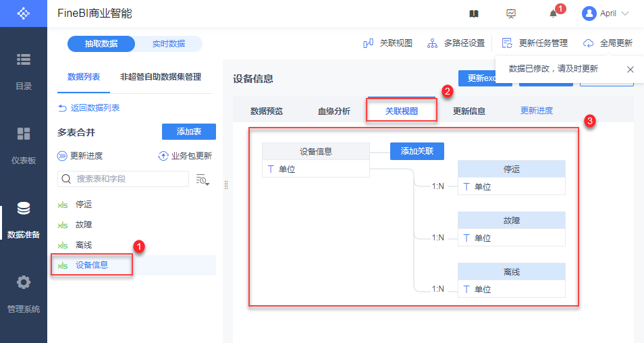The height and width of the screenshot is (343, 644).
Task: Click the 添加表 button
Action: (x=188, y=132)
